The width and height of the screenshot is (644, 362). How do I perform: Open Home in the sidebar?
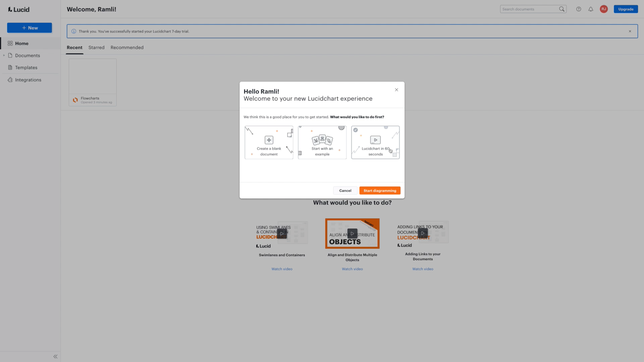(x=30, y=43)
